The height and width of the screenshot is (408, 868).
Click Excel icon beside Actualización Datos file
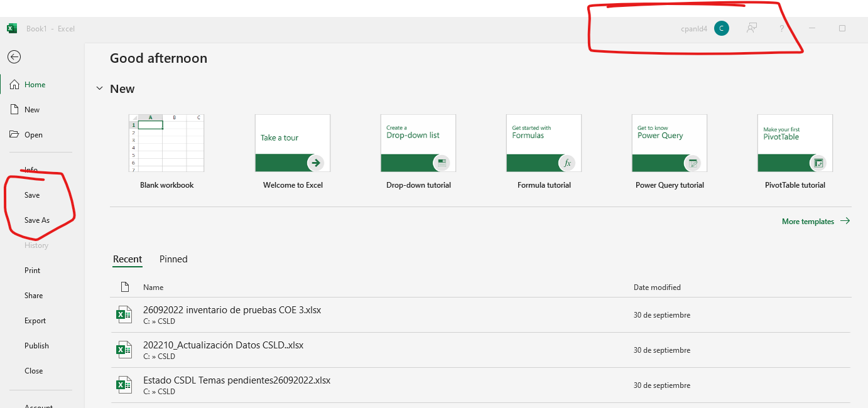point(124,350)
